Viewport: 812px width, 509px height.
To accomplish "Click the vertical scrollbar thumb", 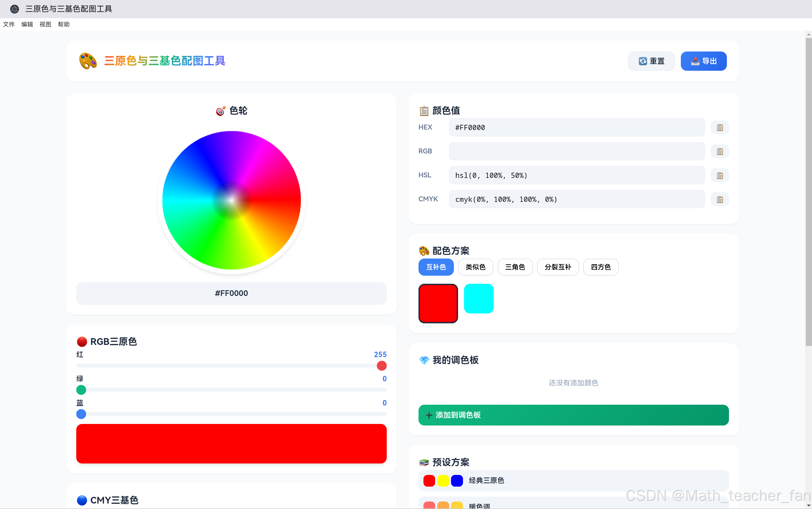I will click(809, 192).
